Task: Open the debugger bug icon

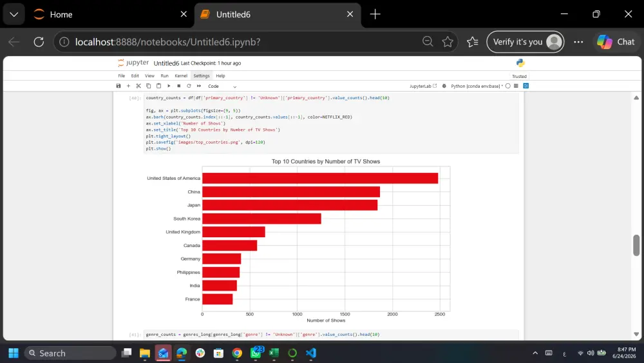Action: (444, 86)
